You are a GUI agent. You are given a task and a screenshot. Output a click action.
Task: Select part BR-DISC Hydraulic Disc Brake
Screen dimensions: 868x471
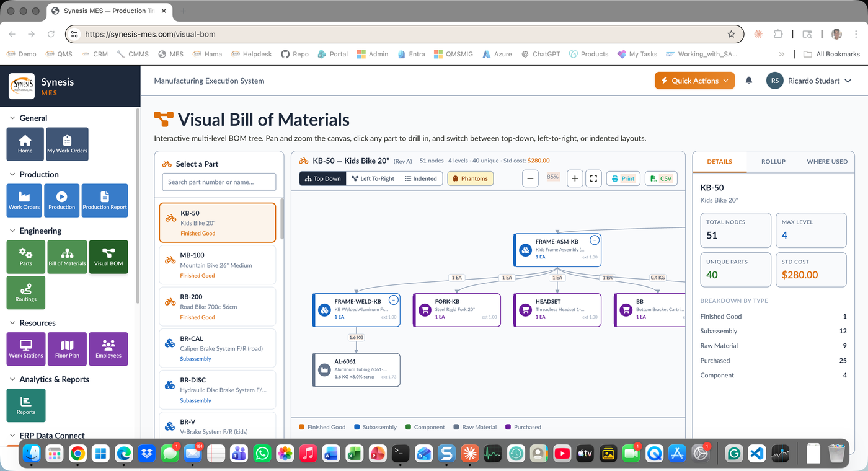218,390
